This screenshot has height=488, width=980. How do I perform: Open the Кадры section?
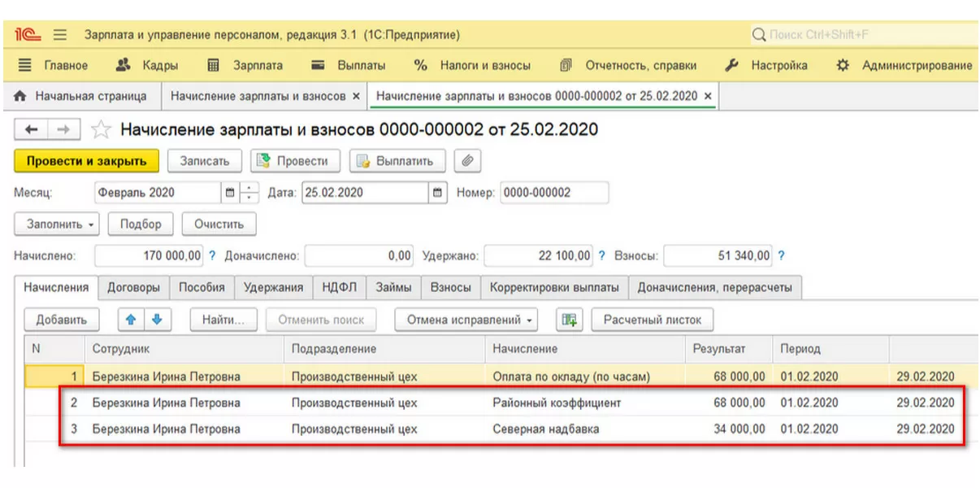(147, 65)
